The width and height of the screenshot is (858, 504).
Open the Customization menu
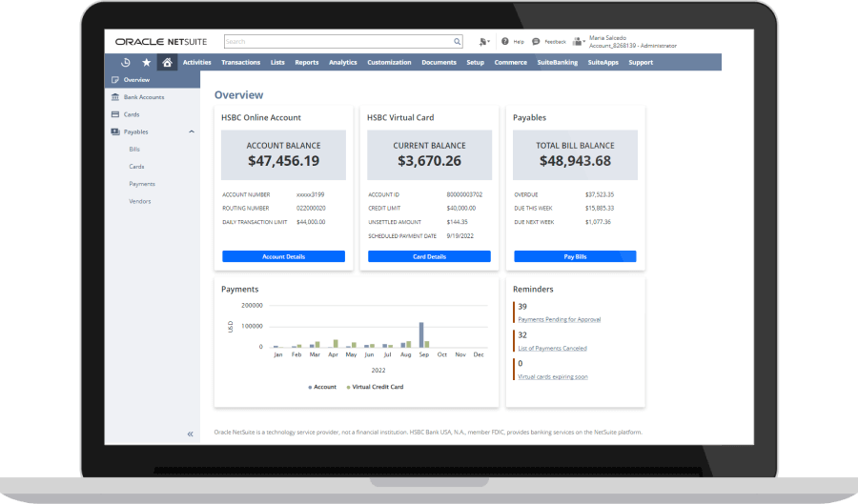[x=389, y=62]
